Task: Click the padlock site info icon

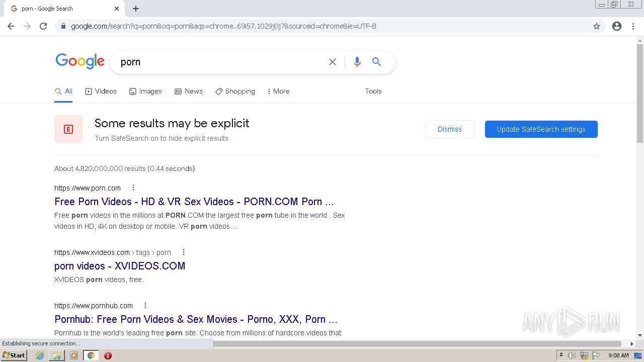Action: tap(63, 26)
